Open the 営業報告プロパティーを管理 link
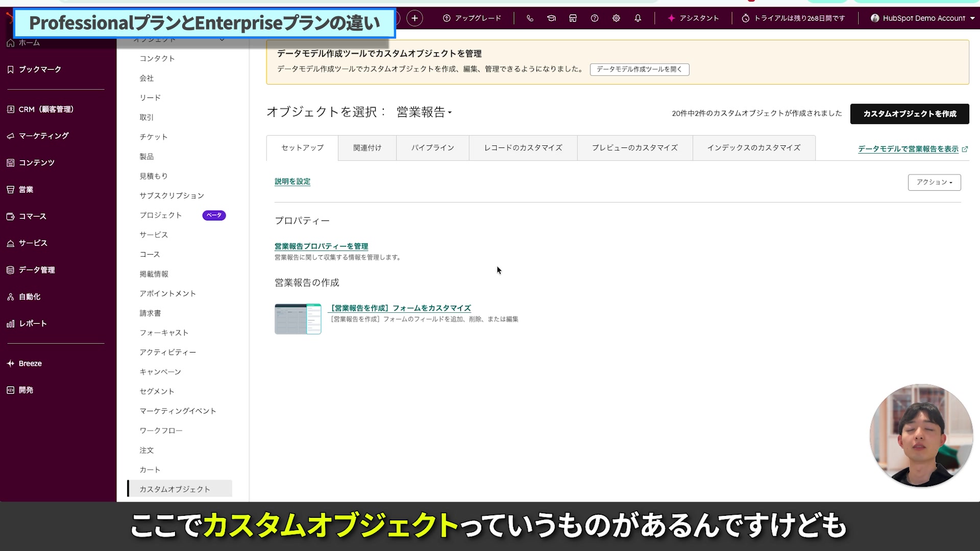The height and width of the screenshot is (551, 980). 321,246
